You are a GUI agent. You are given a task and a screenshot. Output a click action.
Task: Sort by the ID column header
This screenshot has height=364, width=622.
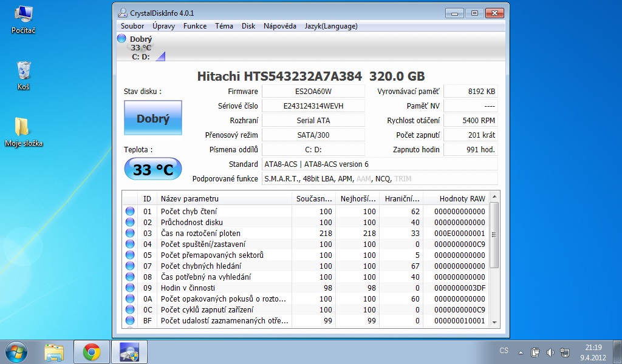pos(147,199)
